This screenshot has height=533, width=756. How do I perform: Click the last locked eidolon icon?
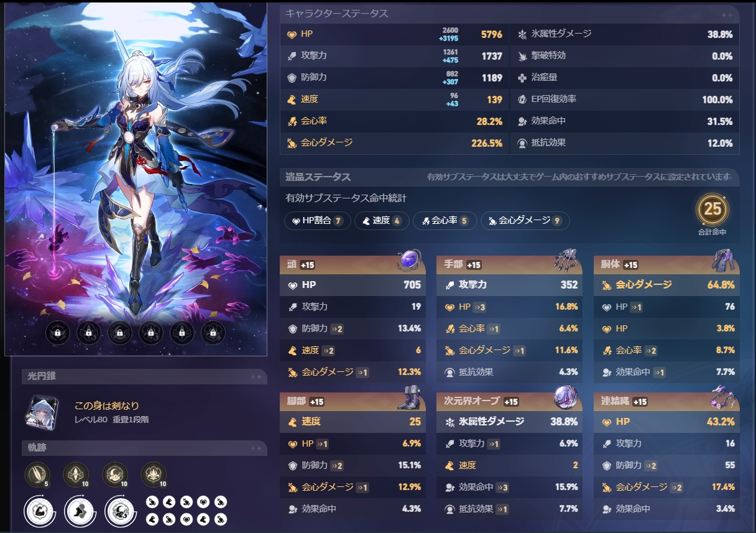[x=213, y=333]
